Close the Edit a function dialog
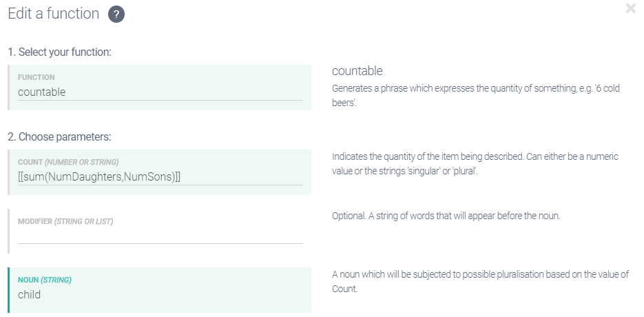 tap(630, 9)
